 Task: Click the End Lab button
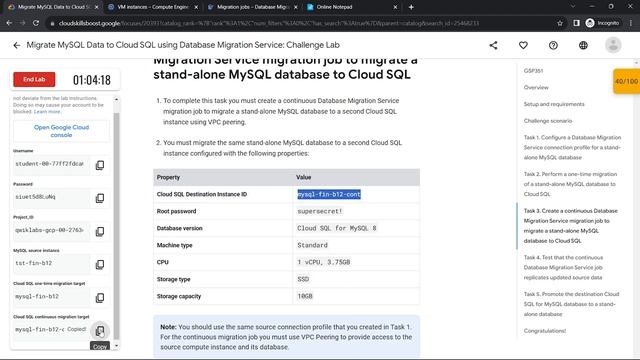click(x=34, y=80)
